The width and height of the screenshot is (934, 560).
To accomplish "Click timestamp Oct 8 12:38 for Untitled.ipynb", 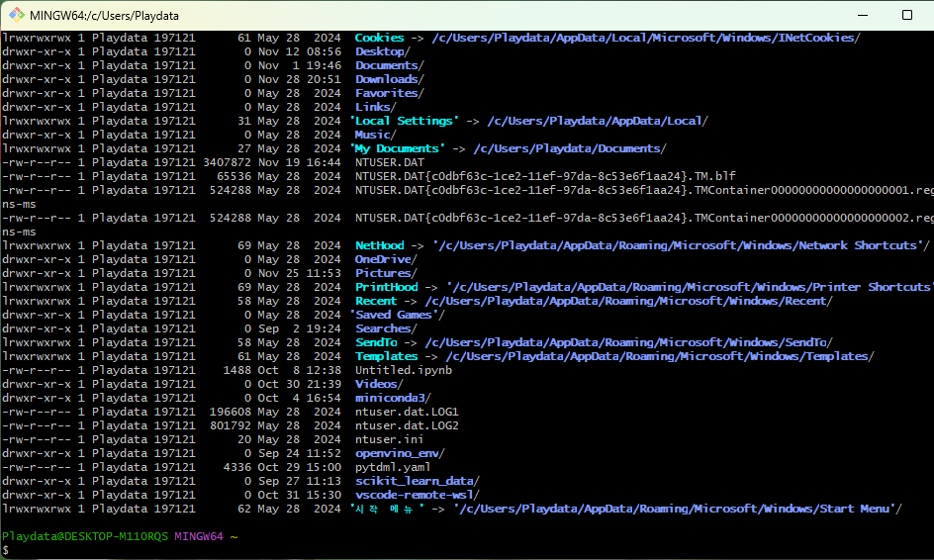I will click(300, 370).
